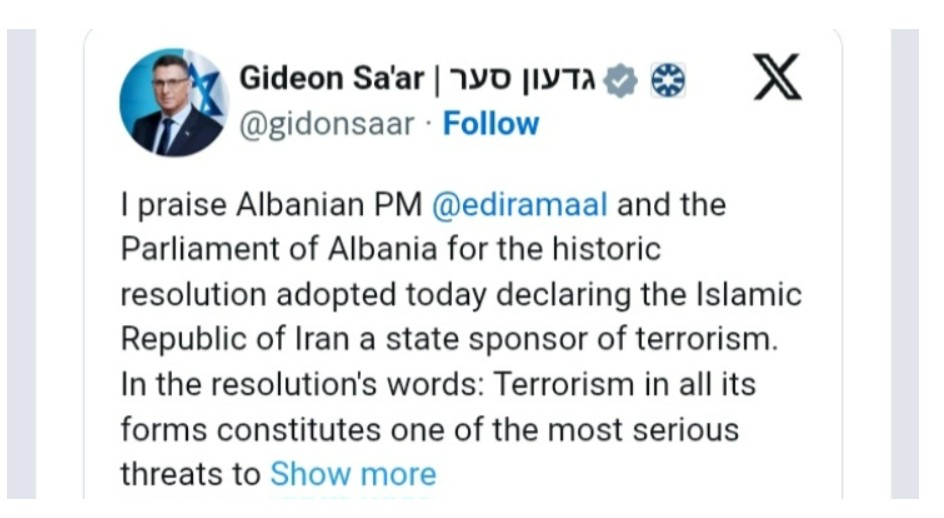Click the left gray margin strip
Image resolution: width=944 pixels, height=518 pixels.
click(x=21, y=260)
